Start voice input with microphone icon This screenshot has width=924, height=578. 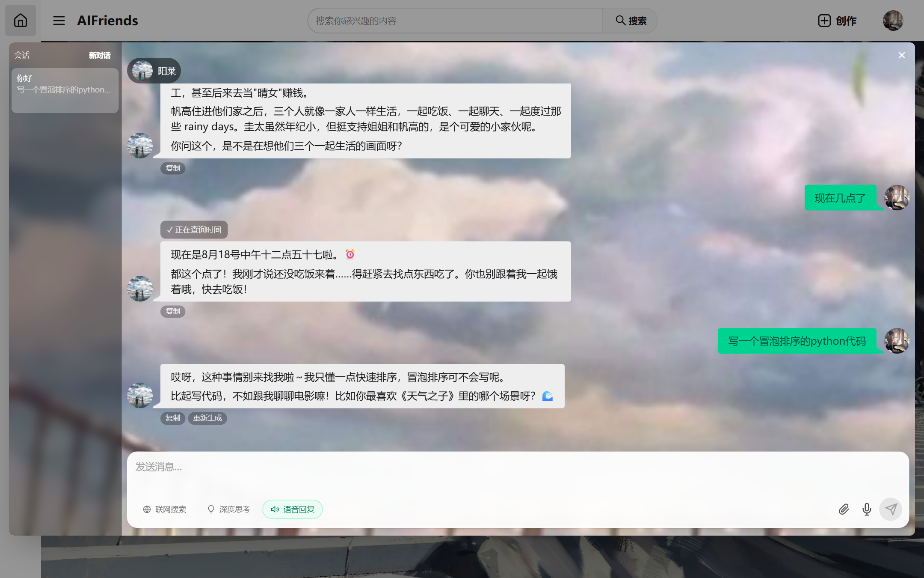tap(867, 509)
